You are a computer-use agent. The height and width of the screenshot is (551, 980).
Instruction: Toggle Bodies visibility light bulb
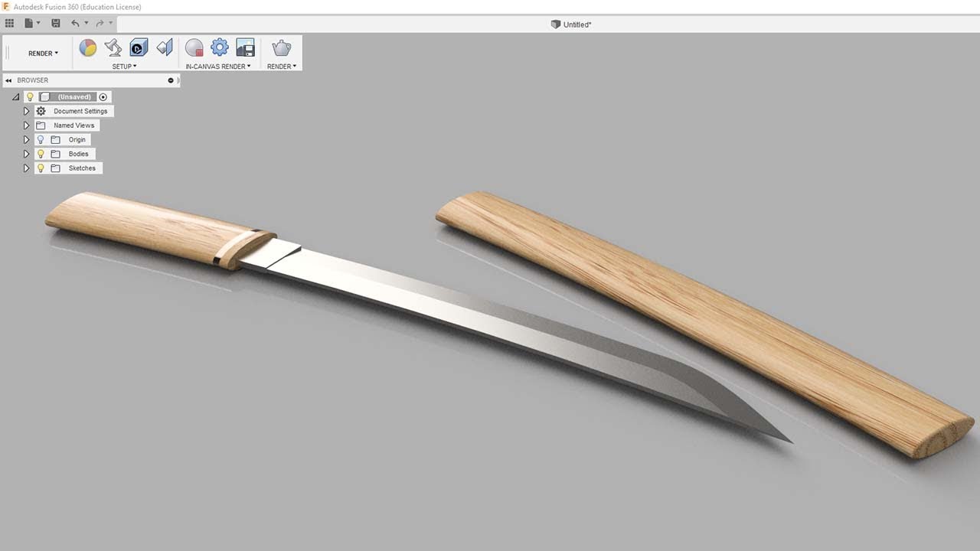pos(41,154)
